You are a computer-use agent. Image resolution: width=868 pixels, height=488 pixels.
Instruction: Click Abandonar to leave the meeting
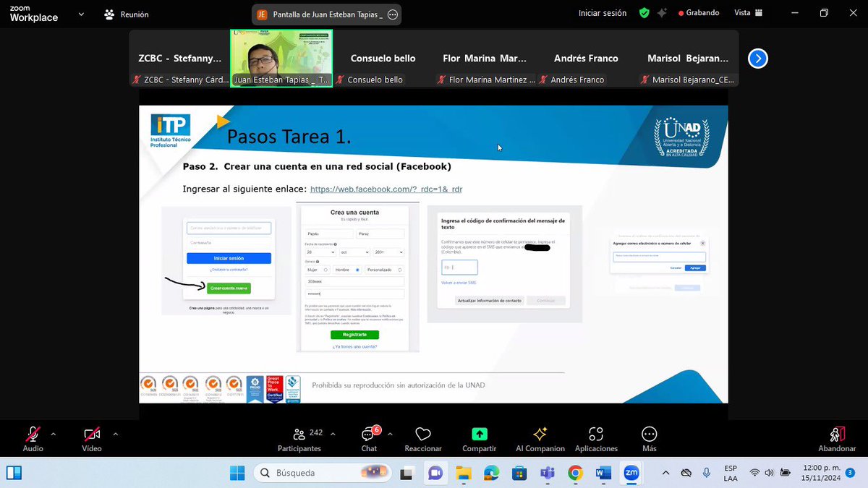(x=837, y=439)
